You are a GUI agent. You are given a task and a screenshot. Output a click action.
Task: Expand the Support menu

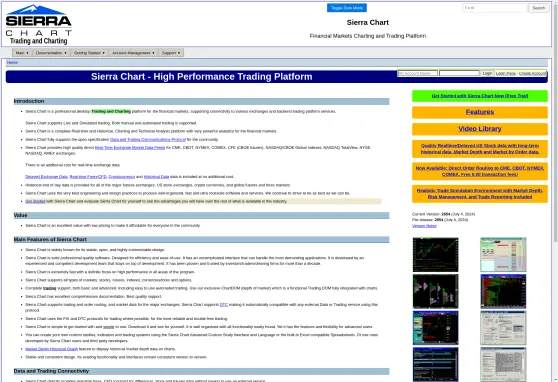coord(171,53)
